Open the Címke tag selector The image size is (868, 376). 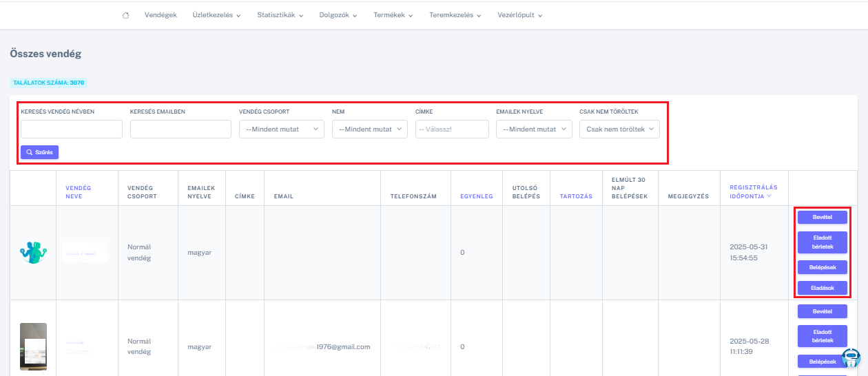tap(452, 129)
